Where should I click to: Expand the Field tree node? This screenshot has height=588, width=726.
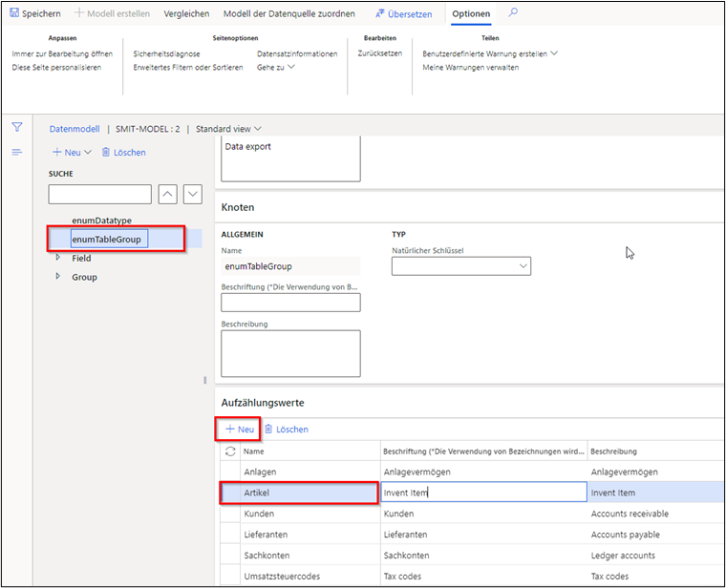click(x=58, y=258)
